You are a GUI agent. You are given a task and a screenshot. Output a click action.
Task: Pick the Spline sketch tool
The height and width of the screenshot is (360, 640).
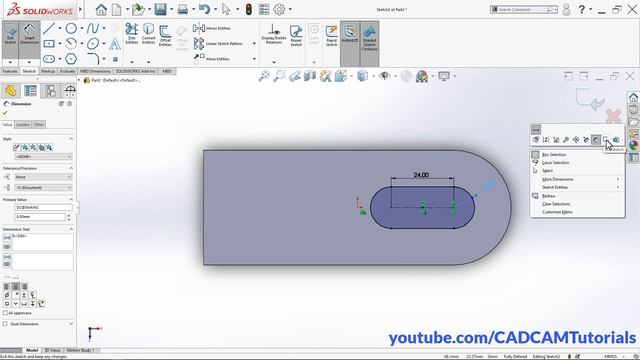click(x=93, y=28)
